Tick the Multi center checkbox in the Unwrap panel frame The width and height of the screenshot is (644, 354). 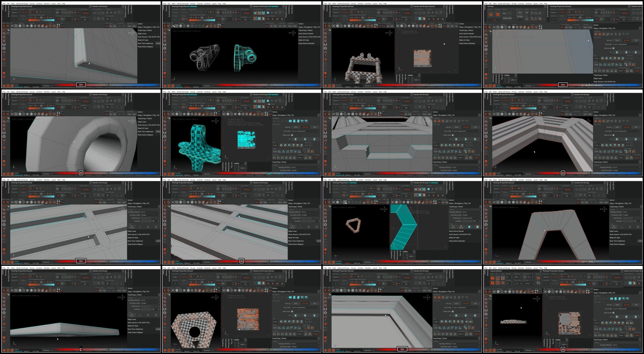pyautogui.click(x=613, y=48)
